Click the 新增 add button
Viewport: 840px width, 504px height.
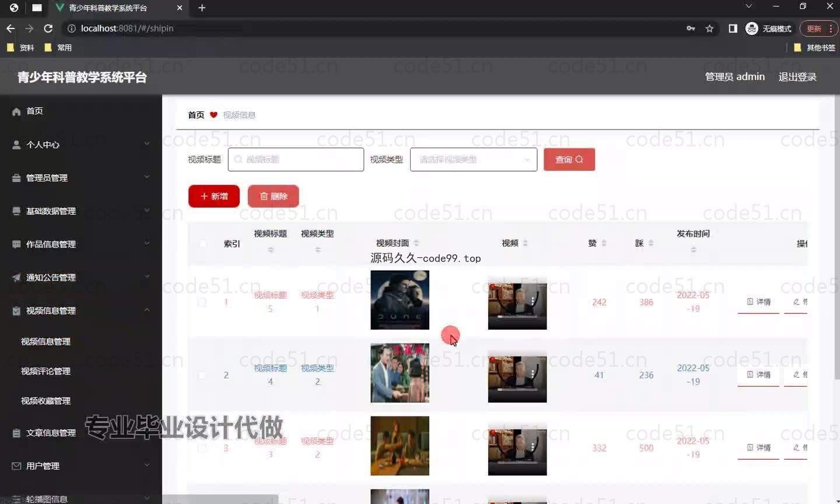pos(214,196)
